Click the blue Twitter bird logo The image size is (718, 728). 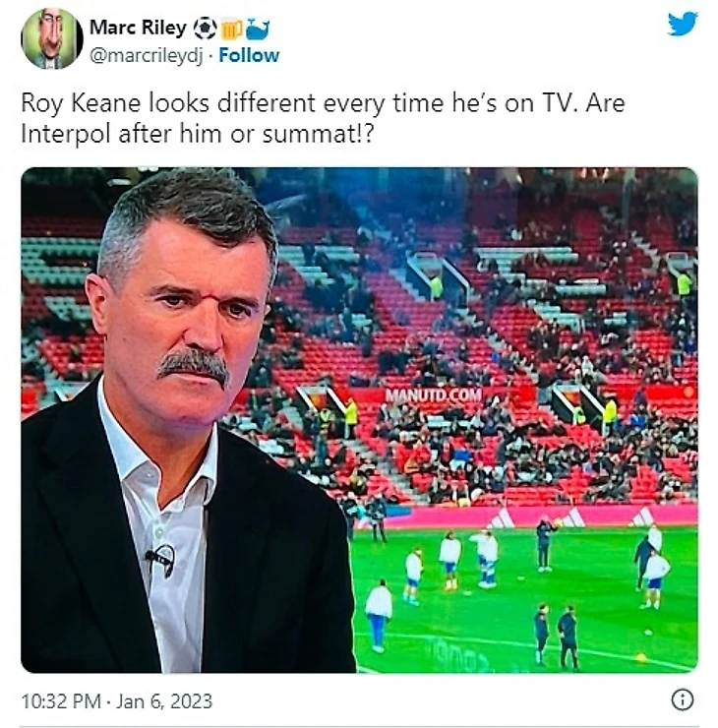coord(682,24)
